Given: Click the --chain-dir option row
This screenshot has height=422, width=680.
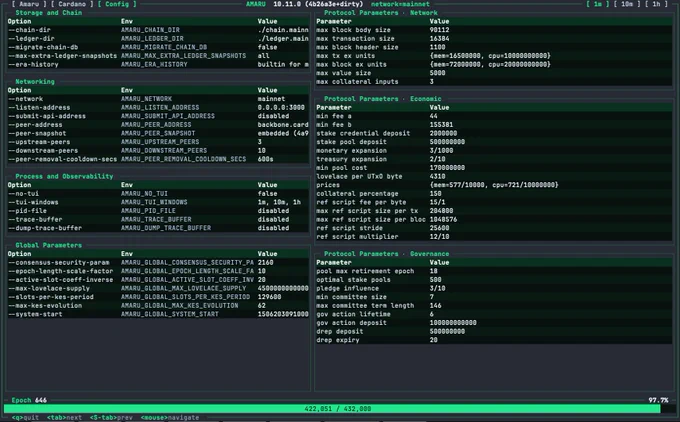Looking at the screenshot, I should (158, 30).
